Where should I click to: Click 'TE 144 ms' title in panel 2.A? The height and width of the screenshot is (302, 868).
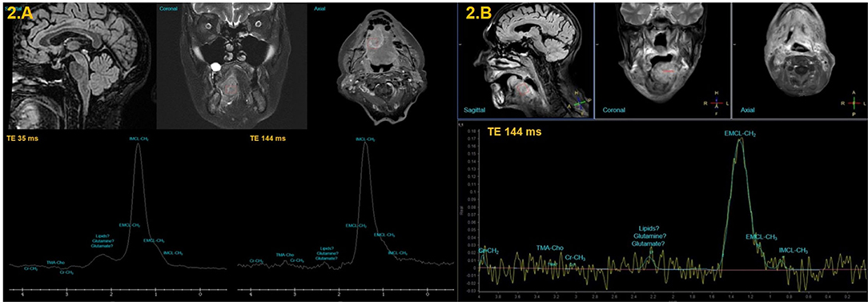point(268,138)
